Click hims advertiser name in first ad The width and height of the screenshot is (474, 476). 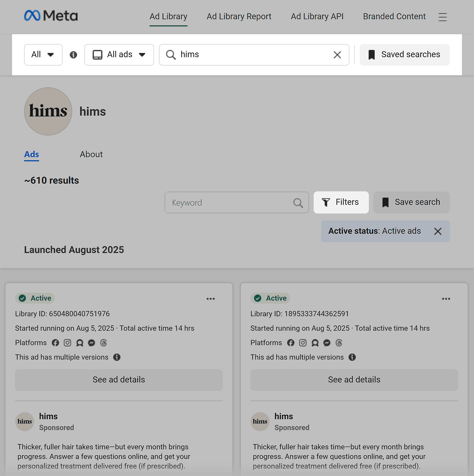(49, 416)
